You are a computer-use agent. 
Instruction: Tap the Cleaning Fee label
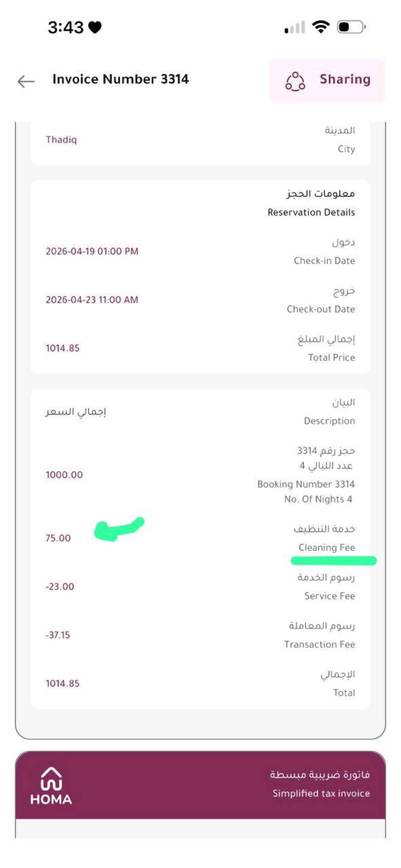point(326,548)
